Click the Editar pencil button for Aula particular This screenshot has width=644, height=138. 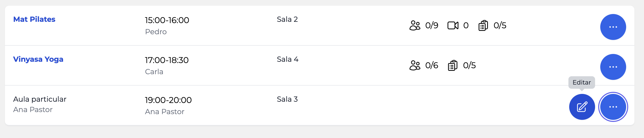pos(582,107)
